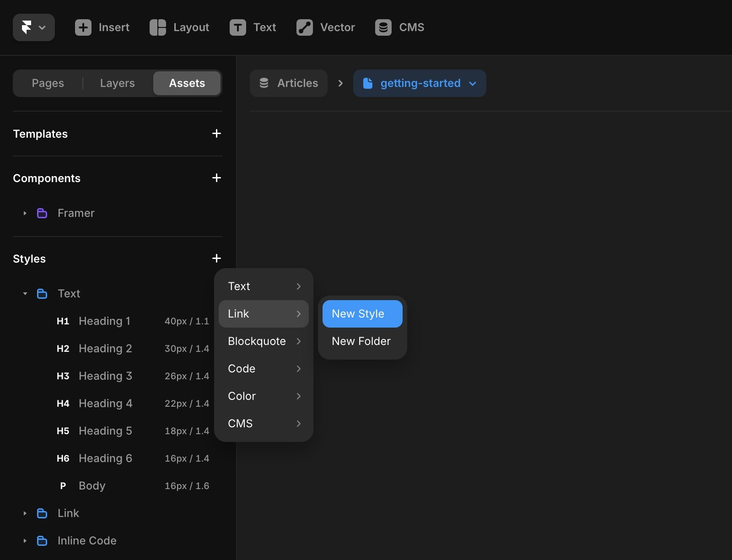The width and height of the screenshot is (732, 560).
Task: Open the Color submenu in the styles menu
Action: click(264, 396)
